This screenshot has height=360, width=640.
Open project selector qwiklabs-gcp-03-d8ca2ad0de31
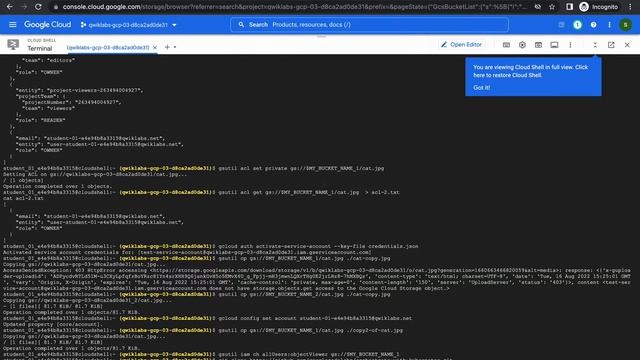click(129, 25)
